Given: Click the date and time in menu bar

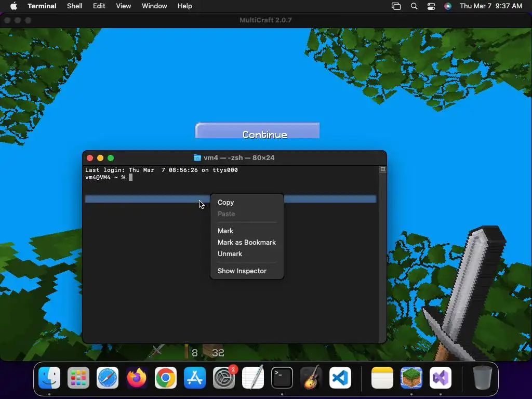Looking at the screenshot, I should click(x=490, y=6).
